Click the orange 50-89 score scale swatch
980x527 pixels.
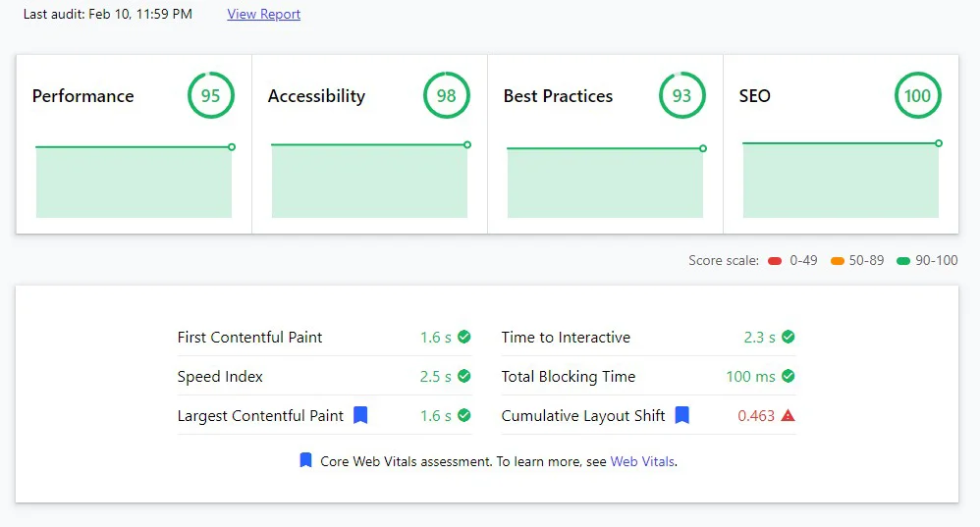click(838, 261)
